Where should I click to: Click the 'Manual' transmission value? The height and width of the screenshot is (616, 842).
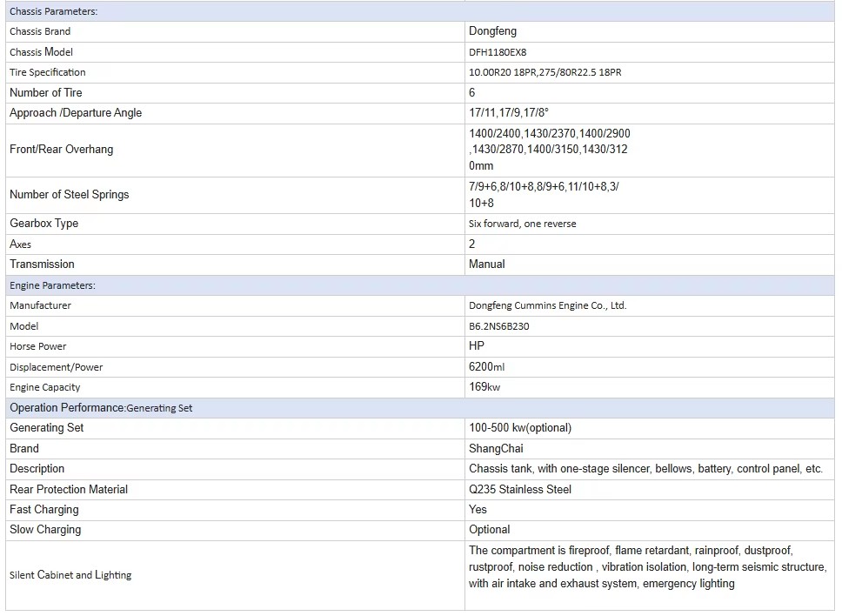(486, 264)
